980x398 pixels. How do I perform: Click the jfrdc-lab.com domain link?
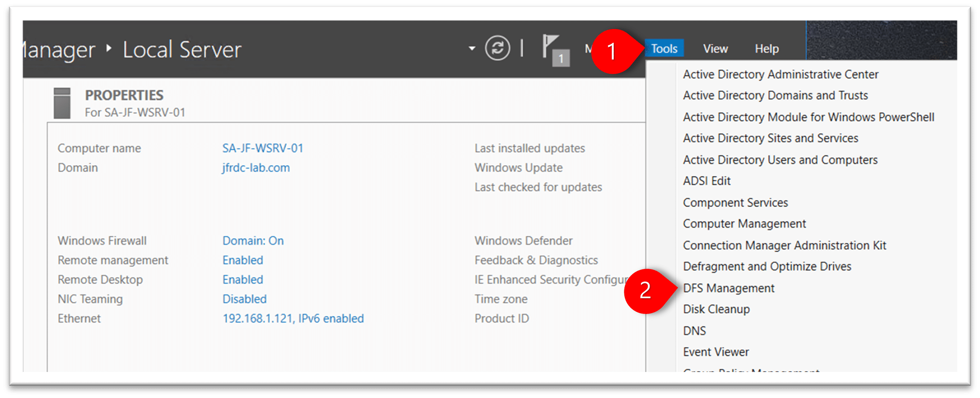(256, 168)
